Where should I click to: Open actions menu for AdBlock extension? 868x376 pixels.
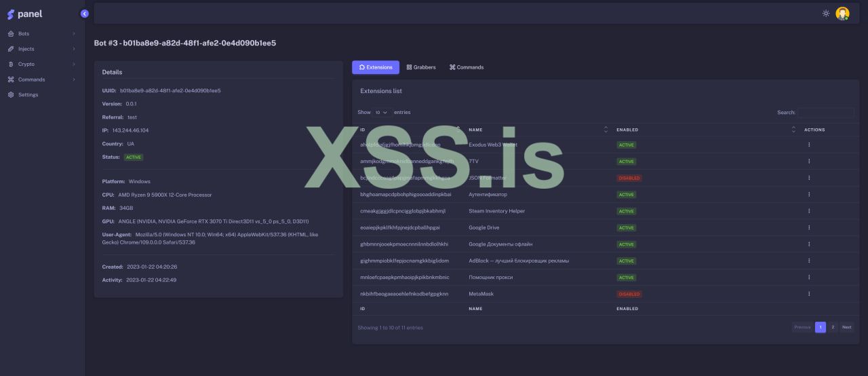point(809,261)
